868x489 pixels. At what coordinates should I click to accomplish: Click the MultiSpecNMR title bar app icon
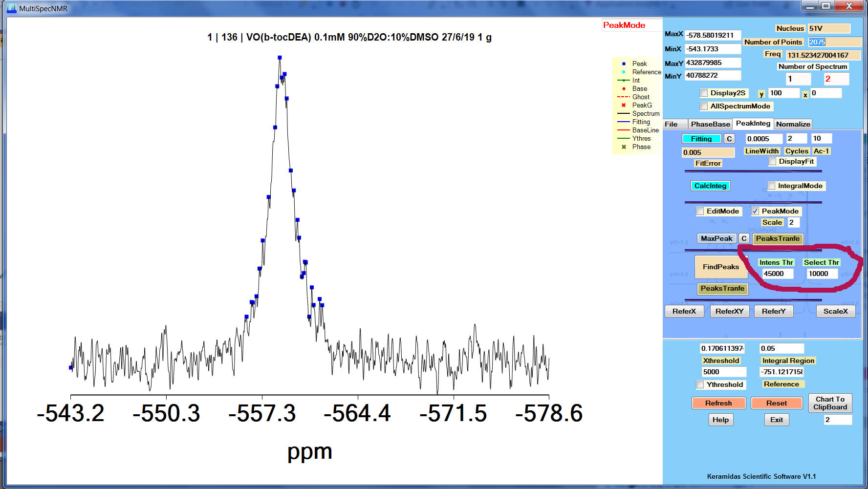pos(11,8)
